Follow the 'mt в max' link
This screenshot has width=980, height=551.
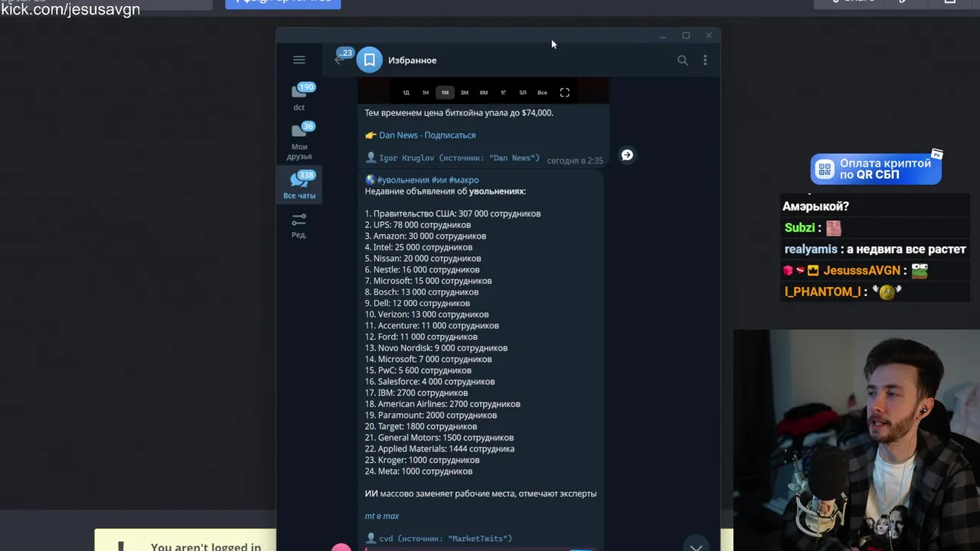pyautogui.click(x=382, y=516)
